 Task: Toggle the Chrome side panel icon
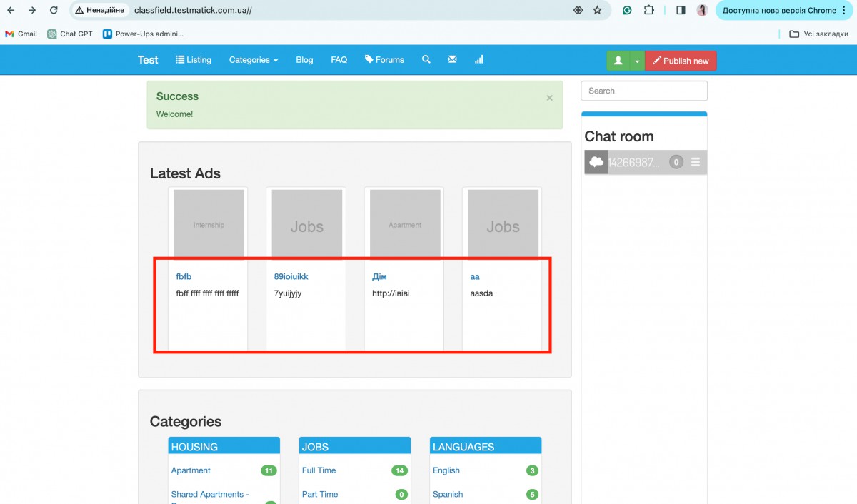click(681, 11)
